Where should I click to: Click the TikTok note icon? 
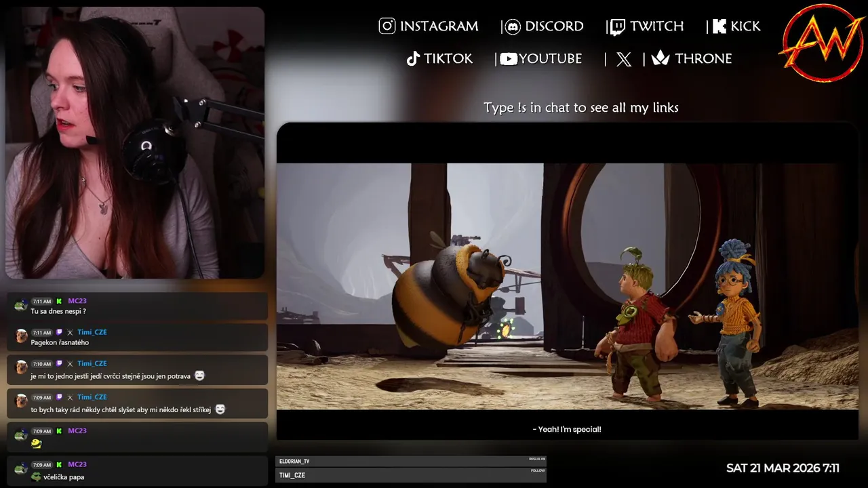[413, 59]
